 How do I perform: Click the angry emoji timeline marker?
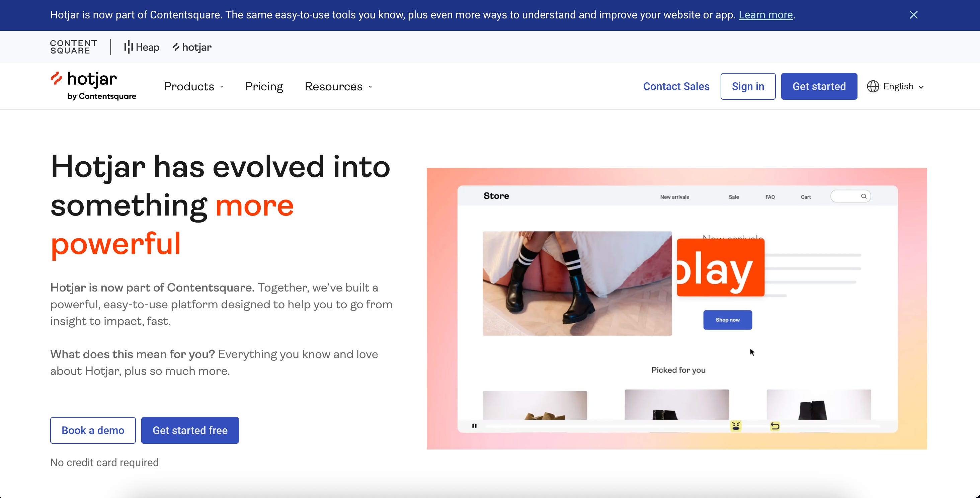pos(736,426)
